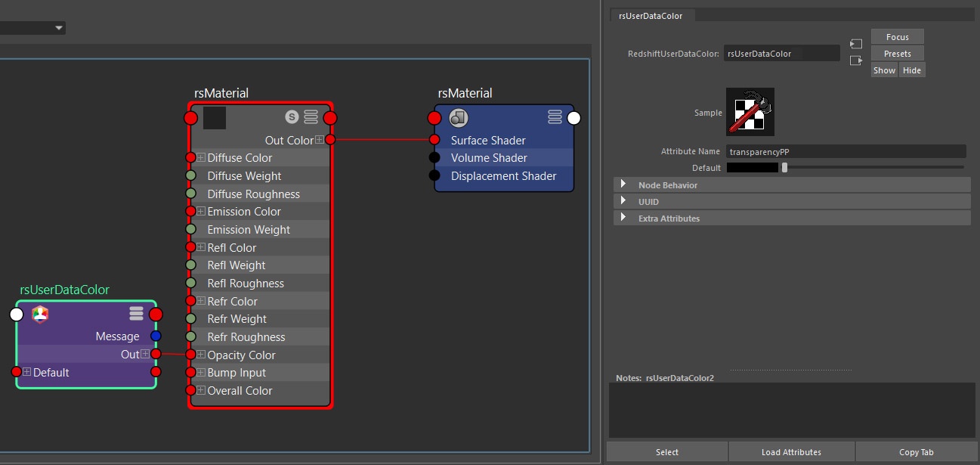
Task: Expand the Out plus box on rsUserDataColor
Action: pos(145,354)
